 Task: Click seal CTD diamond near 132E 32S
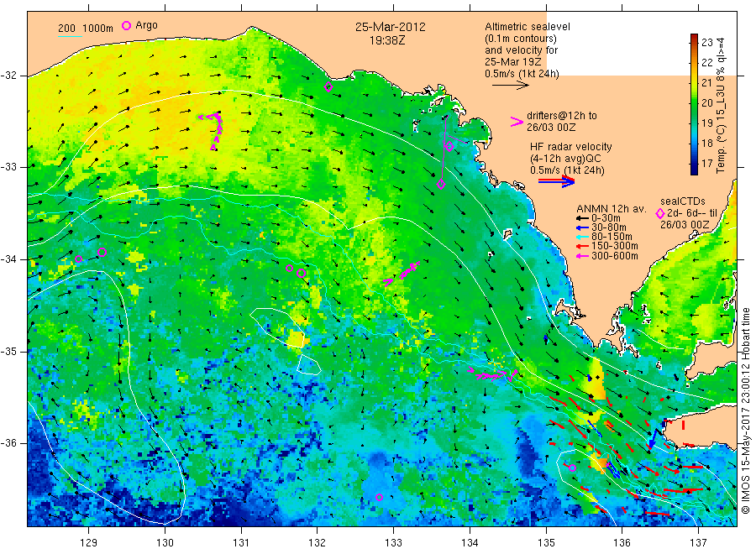[x=328, y=87]
